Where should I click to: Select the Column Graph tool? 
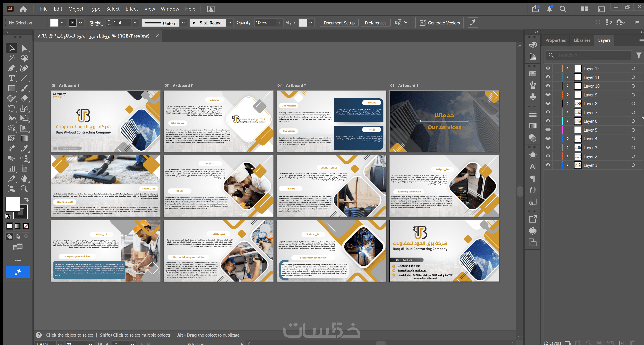point(12,168)
